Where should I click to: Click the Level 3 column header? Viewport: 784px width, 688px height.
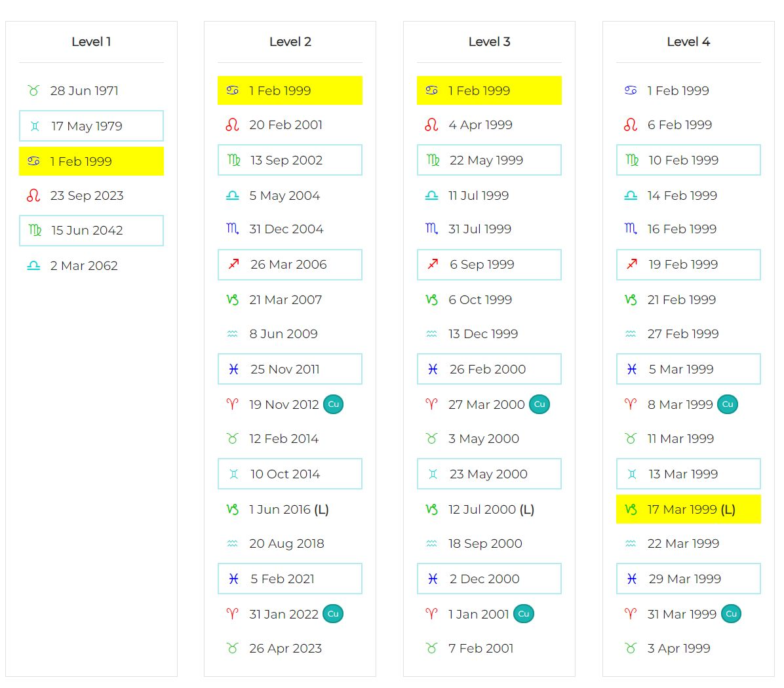coord(489,42)
